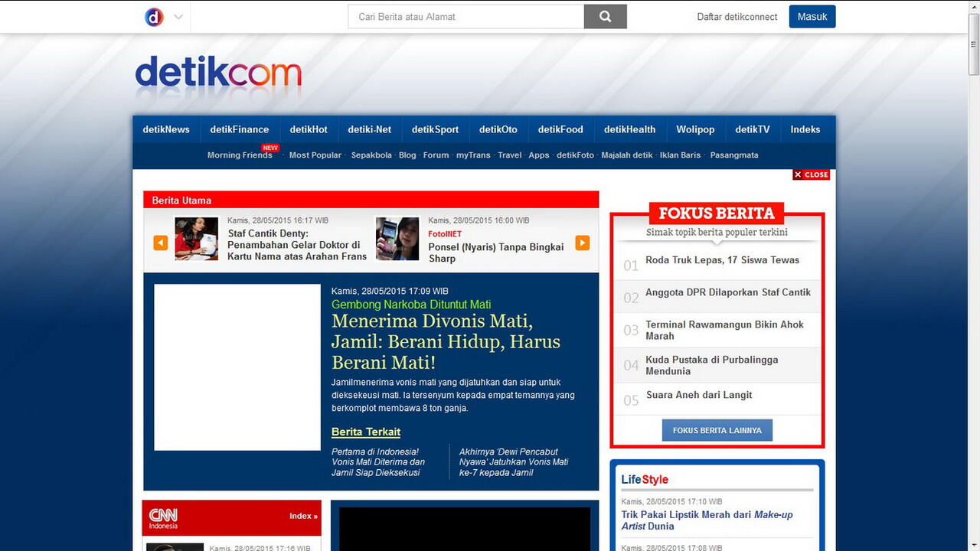
Task: Open the 'Gembong Narkoba Dituntut Mati' topic link
Action: 411,305
